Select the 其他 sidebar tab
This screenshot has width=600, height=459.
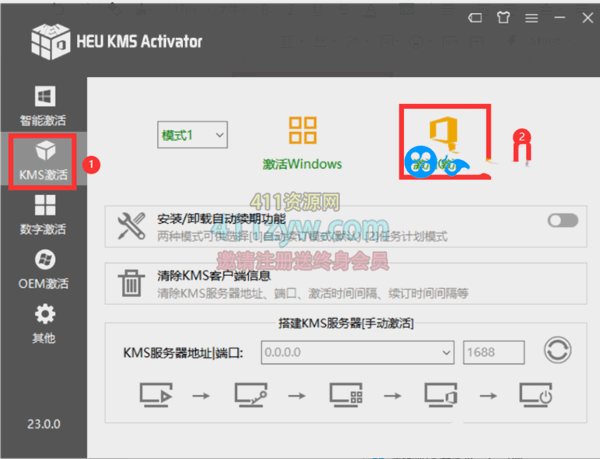click(44, 325)
